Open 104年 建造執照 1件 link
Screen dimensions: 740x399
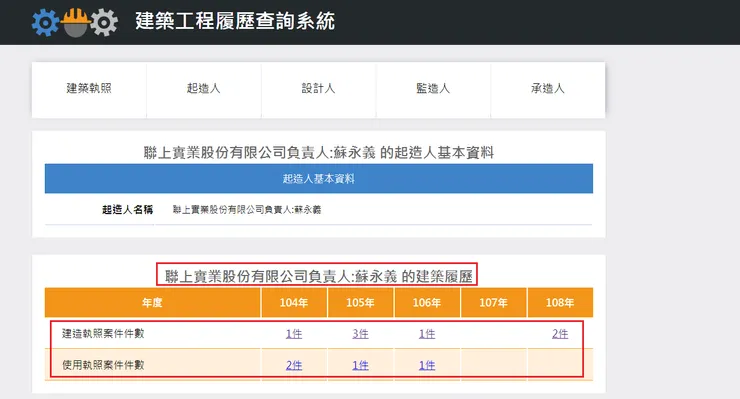294,334
